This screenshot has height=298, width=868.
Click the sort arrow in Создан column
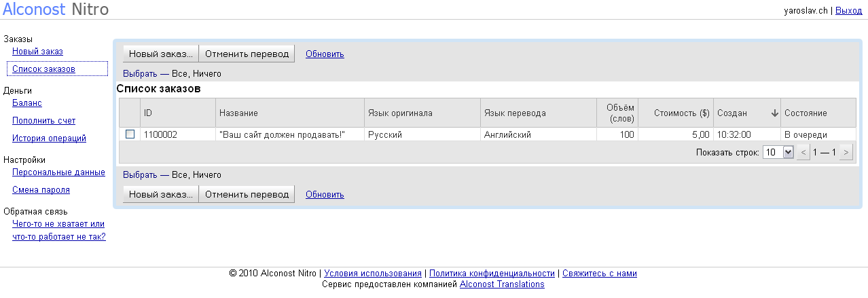tap(774, 113)
